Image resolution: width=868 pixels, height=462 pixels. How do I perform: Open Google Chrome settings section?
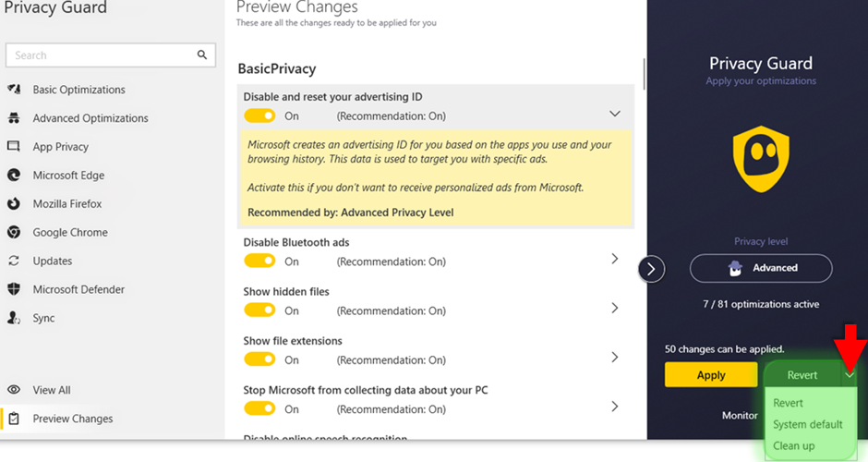tap(70, 232)
